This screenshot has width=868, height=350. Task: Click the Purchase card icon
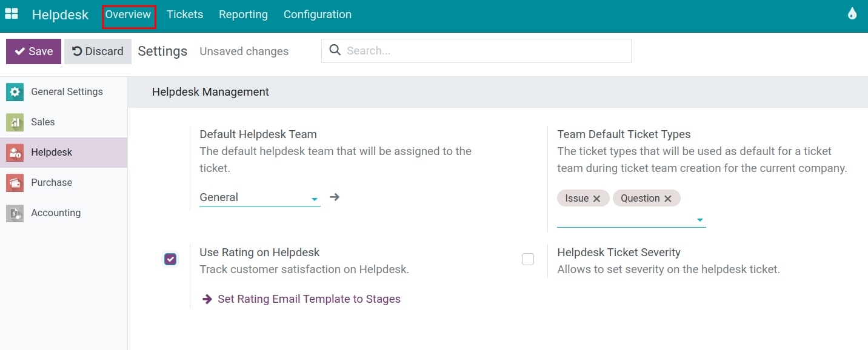point(15,183)
